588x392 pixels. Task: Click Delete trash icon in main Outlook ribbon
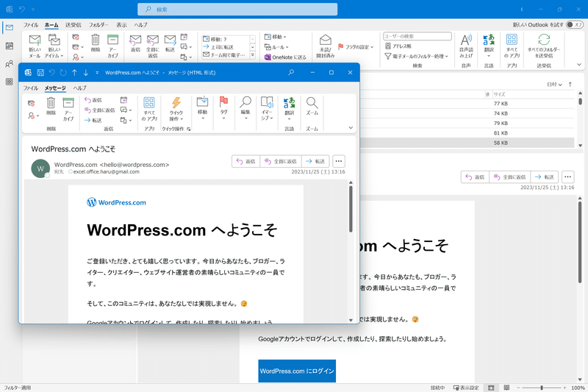96,43
